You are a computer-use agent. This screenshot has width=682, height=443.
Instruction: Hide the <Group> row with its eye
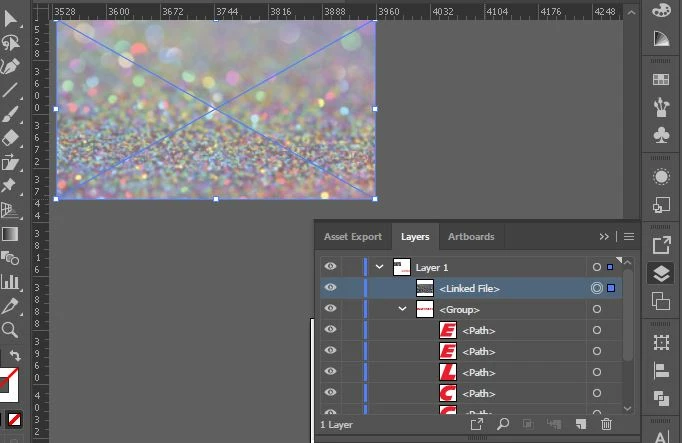pyautogui.click(x=331, y=308)
